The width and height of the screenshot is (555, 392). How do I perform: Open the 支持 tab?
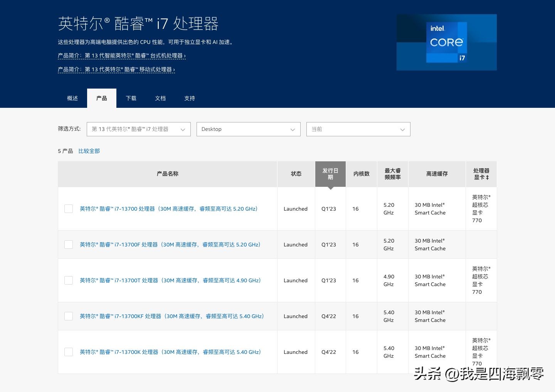pyautogui.click(x=189, y=98)
